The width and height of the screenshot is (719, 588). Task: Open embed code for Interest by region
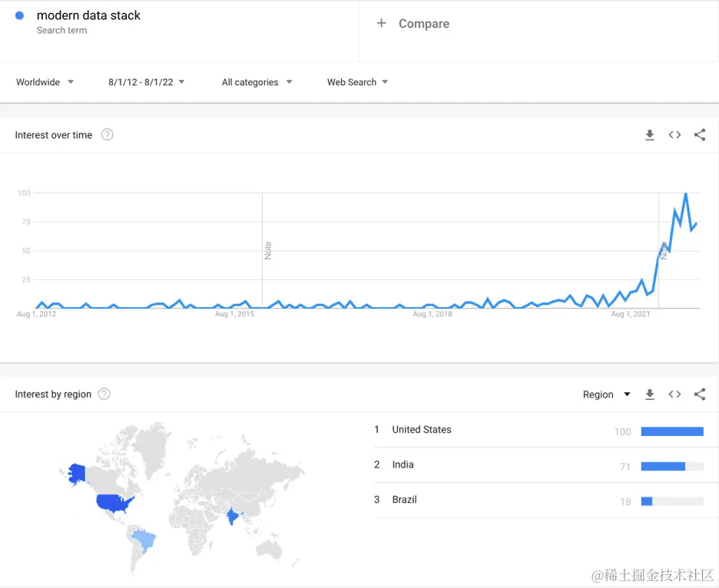pos(674,394)
